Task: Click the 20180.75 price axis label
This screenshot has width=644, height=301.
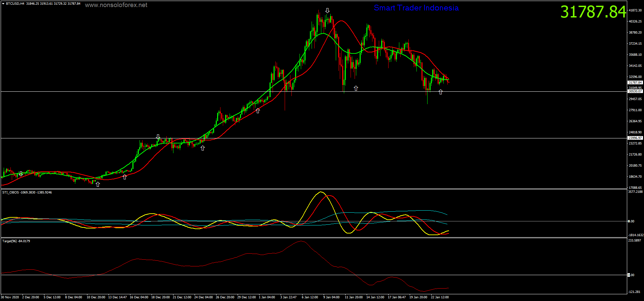Action: (x=635, y=166)
